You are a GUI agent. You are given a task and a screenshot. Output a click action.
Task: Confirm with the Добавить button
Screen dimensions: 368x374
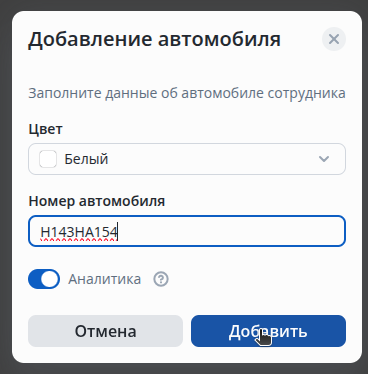(268, 331)
